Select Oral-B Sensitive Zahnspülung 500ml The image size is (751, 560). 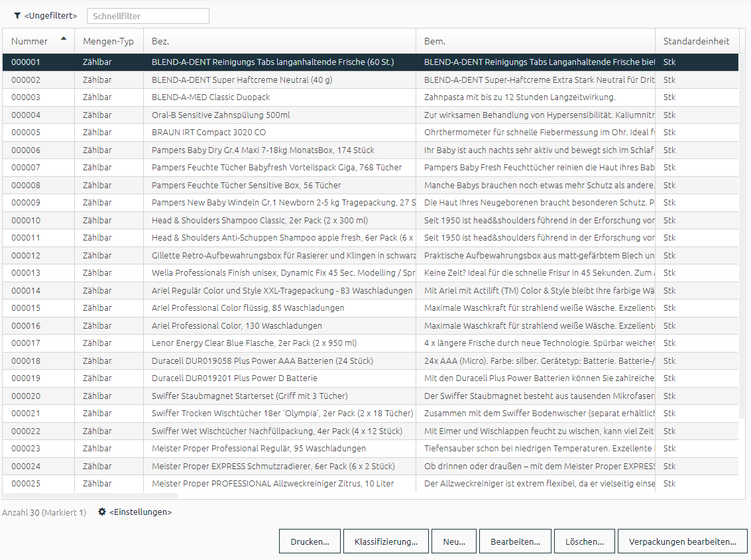(371, 115)
